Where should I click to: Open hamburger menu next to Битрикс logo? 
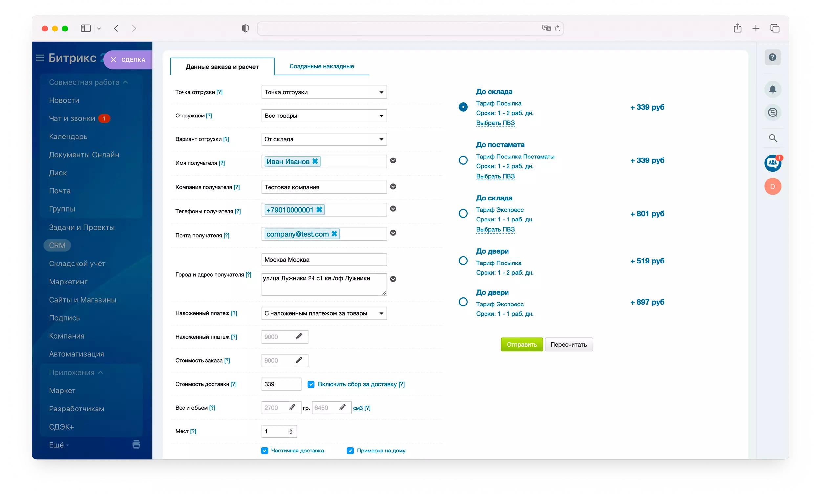[x=40, y=58]
